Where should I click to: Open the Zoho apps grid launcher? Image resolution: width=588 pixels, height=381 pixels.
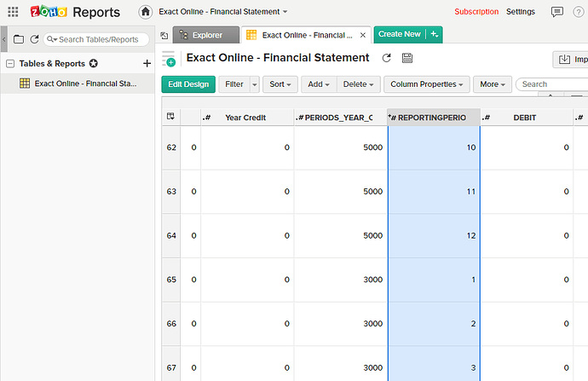click(x=13, y=12)
